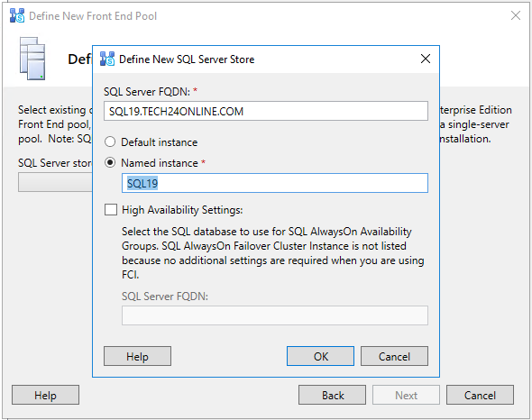Click Help in the Front End Pool wizard

45,395
